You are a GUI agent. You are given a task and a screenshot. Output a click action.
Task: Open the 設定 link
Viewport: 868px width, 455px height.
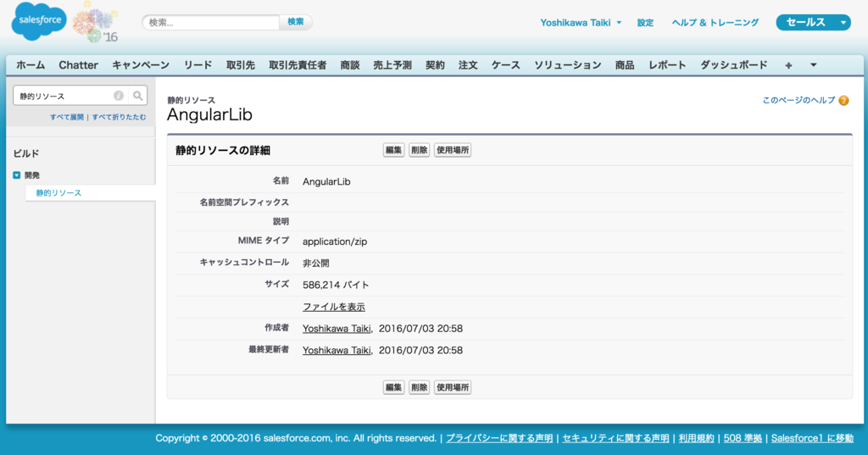click(x=645, y=23)
